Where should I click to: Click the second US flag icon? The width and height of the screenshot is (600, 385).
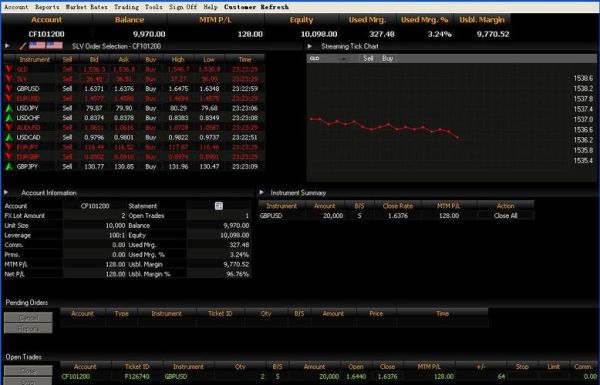(54, 46)
